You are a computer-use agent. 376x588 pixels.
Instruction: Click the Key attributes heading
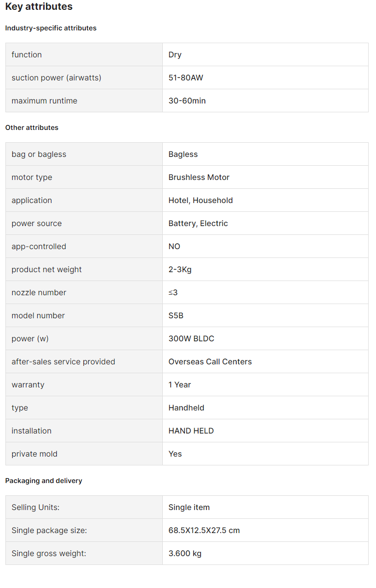pos(39,7)
